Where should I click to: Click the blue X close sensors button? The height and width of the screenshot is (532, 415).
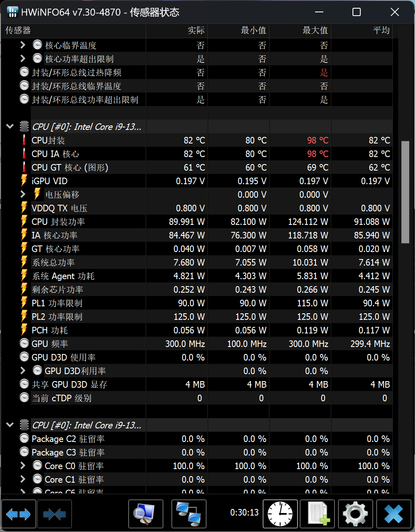(x=394, y=514)
